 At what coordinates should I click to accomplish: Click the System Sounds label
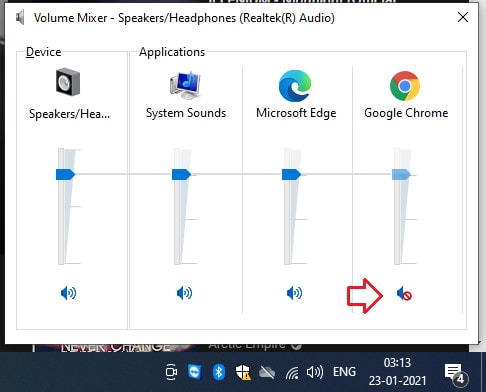click(x=186, y=113)
